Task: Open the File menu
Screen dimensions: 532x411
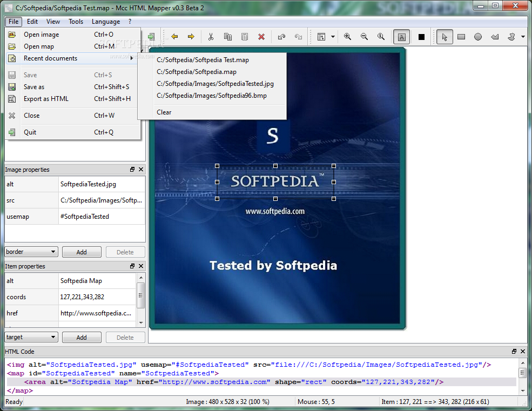Action: click(14, 22)
